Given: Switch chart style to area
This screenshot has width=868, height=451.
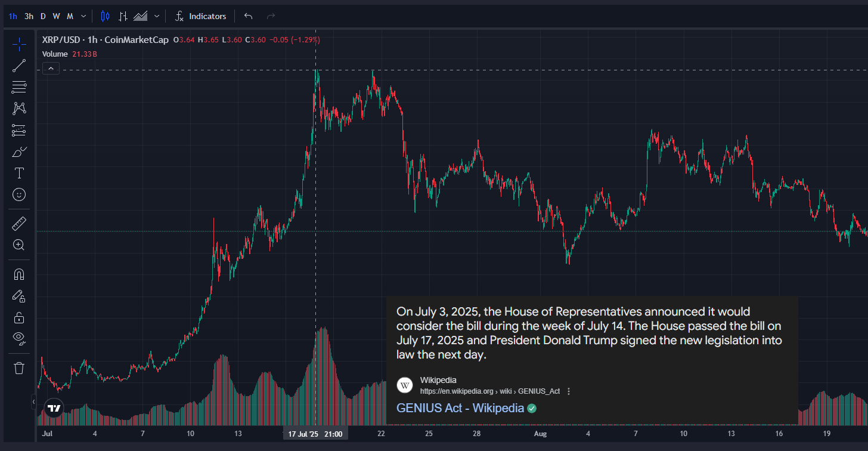Looking at the screenshot, I should click(141, 16).
